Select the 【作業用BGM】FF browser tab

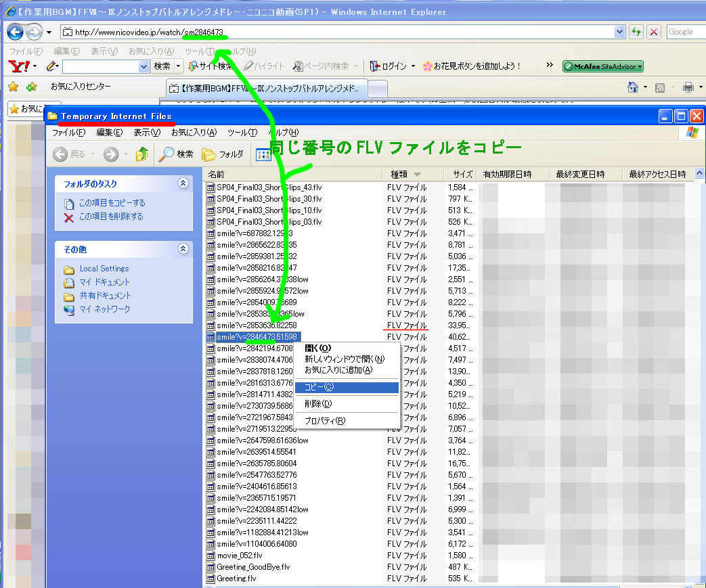point(267,88)
